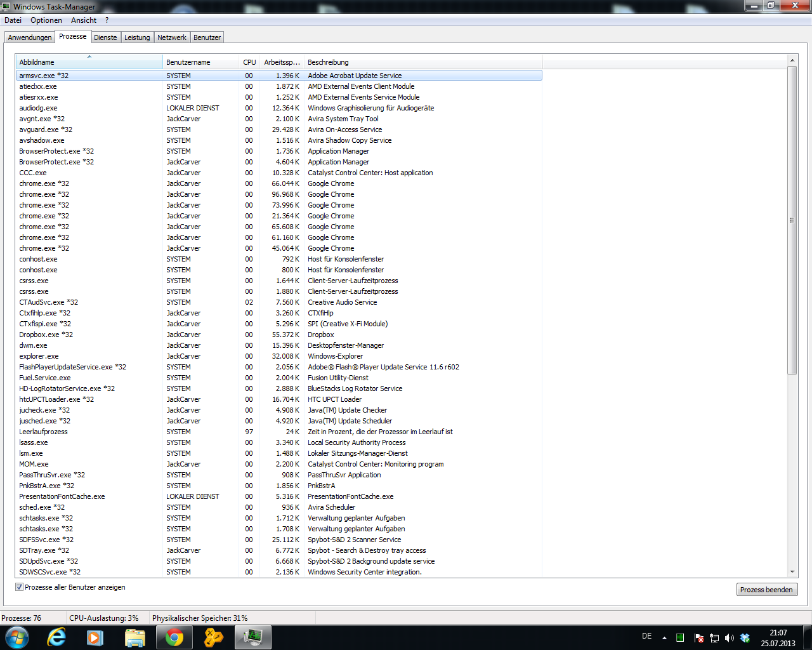The width and height of the screenshot is (812, 650).
Task: Click 'Creative Audio Service' description cell
Action: (343, 302)
